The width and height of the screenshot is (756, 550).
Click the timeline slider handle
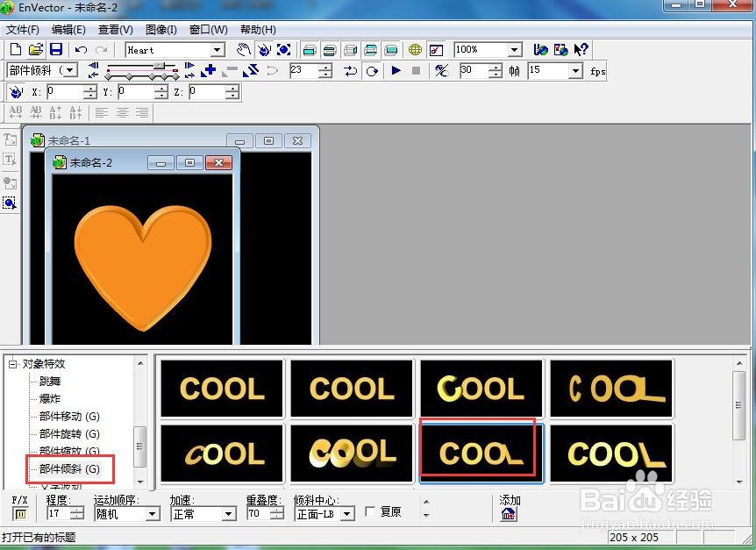point(159,66)
